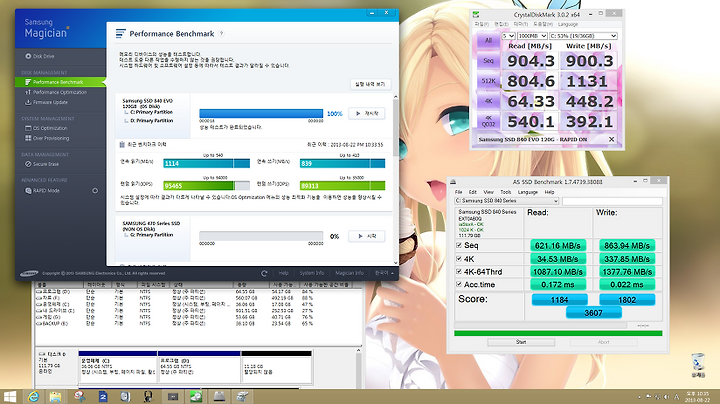Open the Tools menu in AS SSD Benchmark
720x404 pixels.
coord(506,192)
